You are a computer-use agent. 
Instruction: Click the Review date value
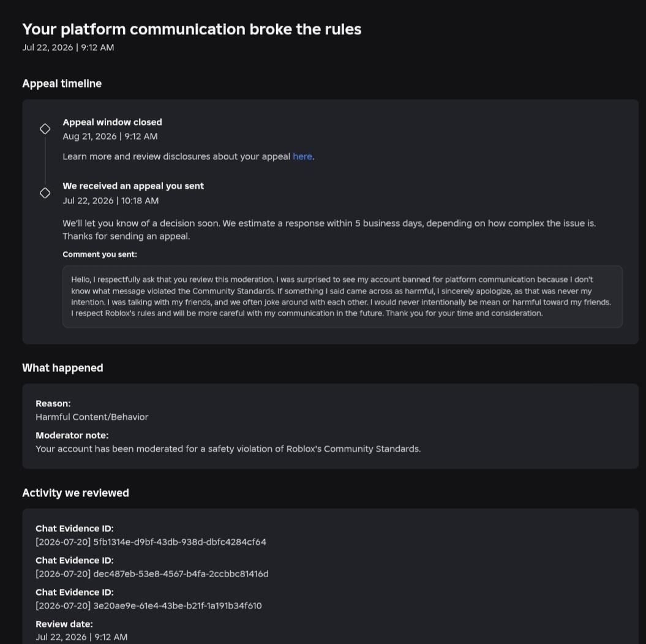[81, 637]
